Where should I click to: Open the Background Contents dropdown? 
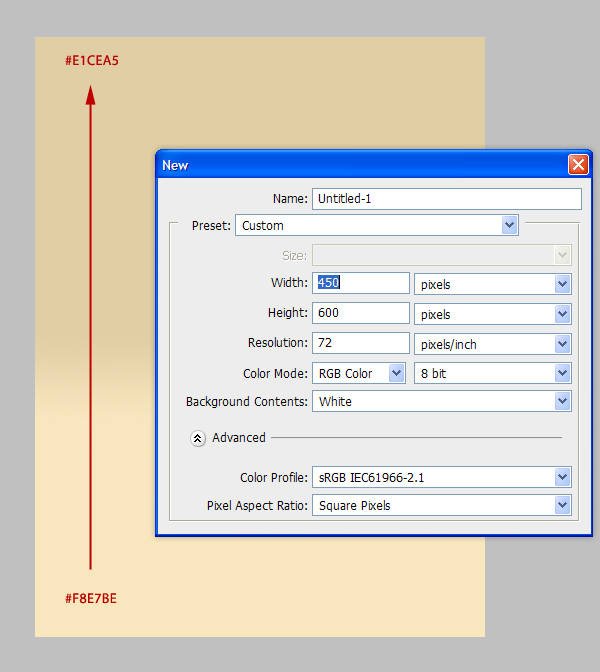click(442, 401)
